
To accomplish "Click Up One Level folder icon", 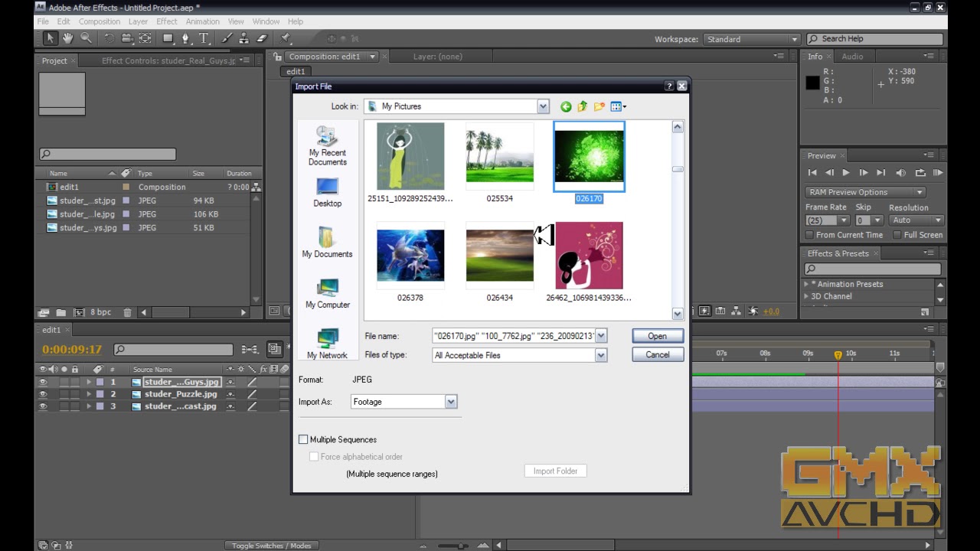I will (583, 106).
